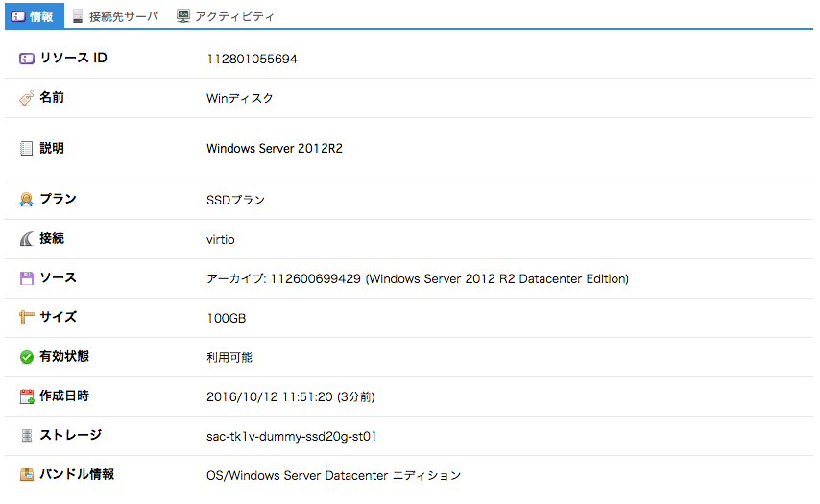820x504 pixels.
Task: Click the description notepad icon
Action: 27,149
